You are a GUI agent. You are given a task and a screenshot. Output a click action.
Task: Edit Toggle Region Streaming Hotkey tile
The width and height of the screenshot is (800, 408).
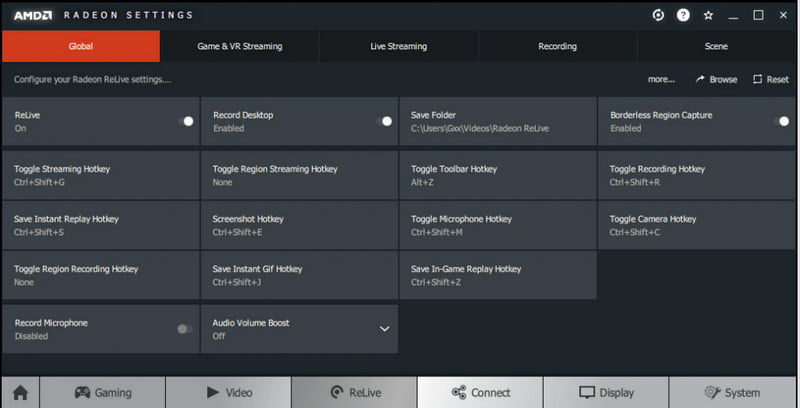pyautogui.click(x=299, y=175)
